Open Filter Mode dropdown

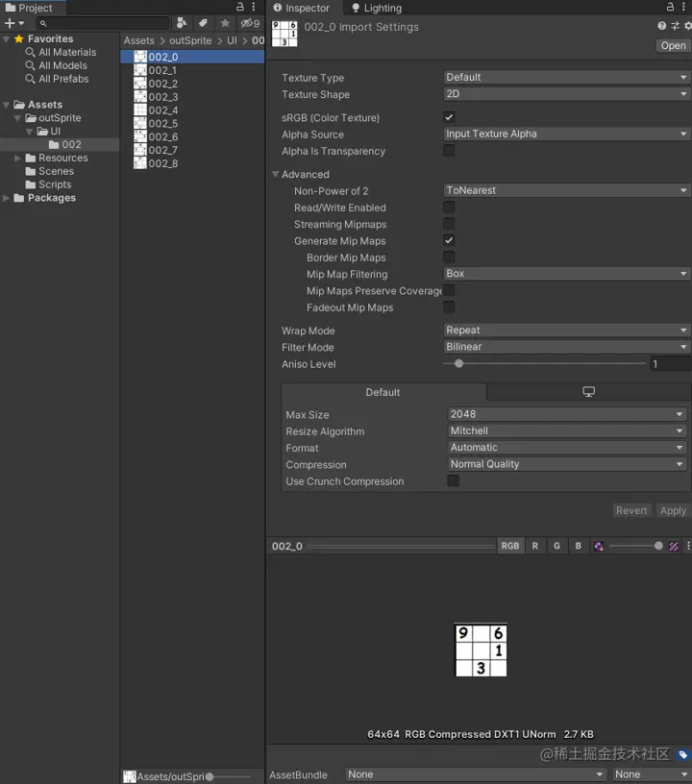coord(566,347)
